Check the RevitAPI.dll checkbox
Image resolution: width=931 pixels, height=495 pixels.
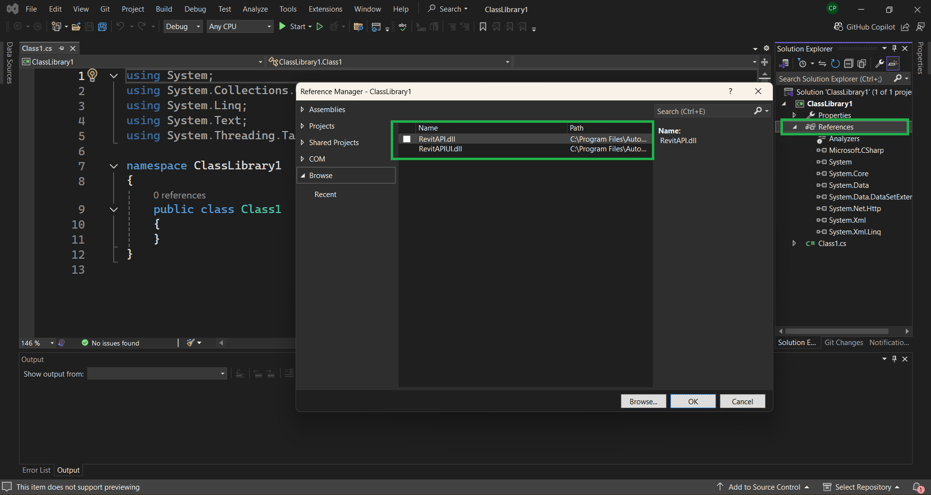(x=407, y=139)
